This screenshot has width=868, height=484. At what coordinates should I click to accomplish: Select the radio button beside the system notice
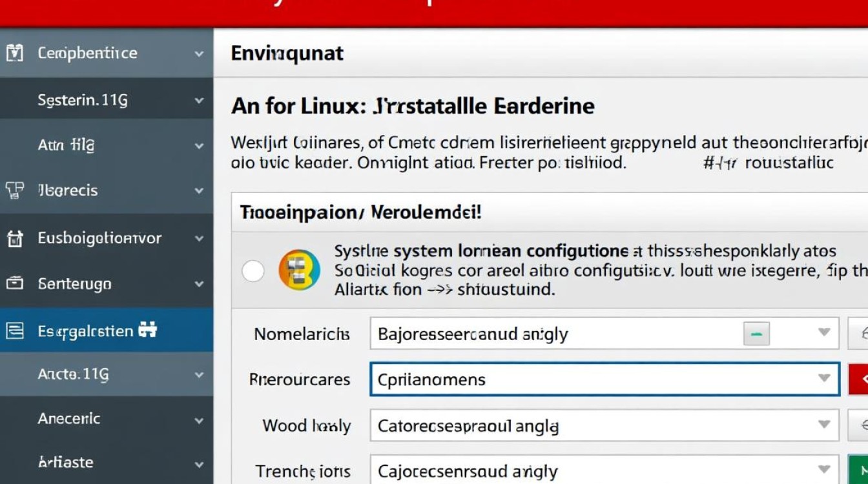[253, 270]
